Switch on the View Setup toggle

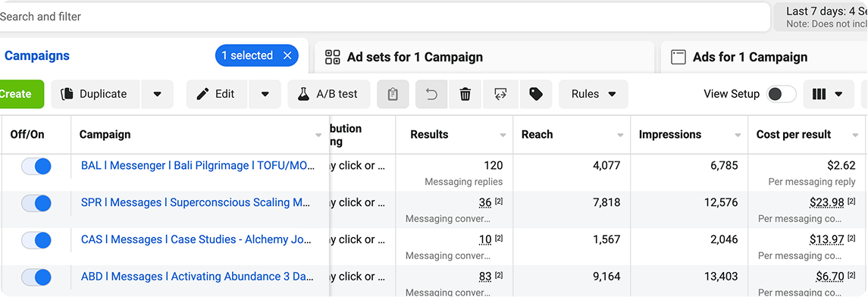point(781,94)
